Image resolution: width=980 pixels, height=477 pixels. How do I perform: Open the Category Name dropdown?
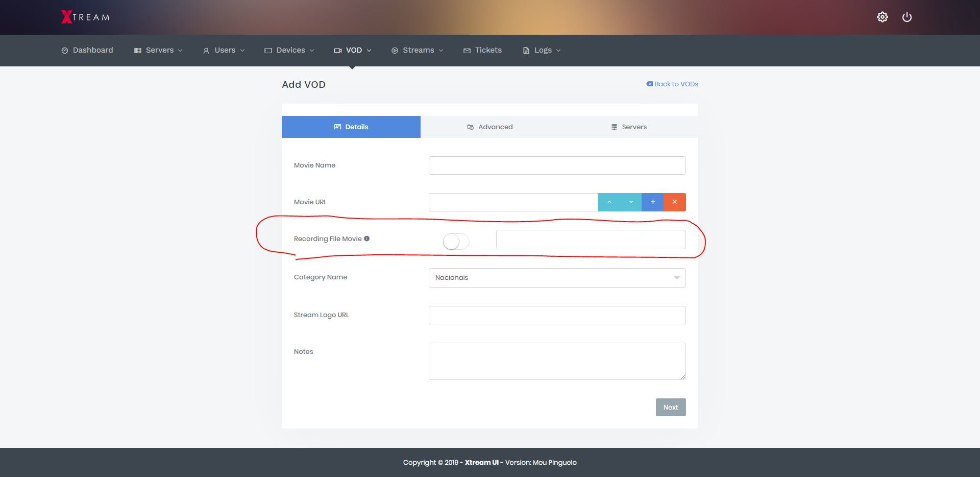[x=557, y=278]
